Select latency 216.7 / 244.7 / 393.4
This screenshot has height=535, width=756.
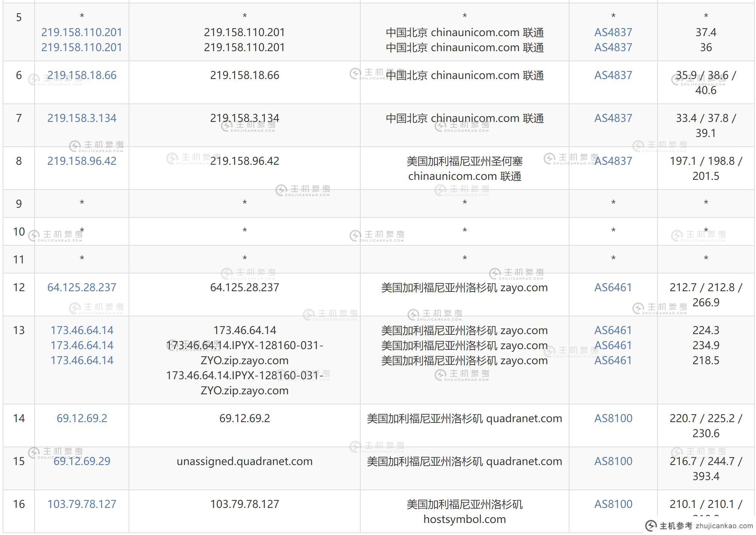(706, 469)
